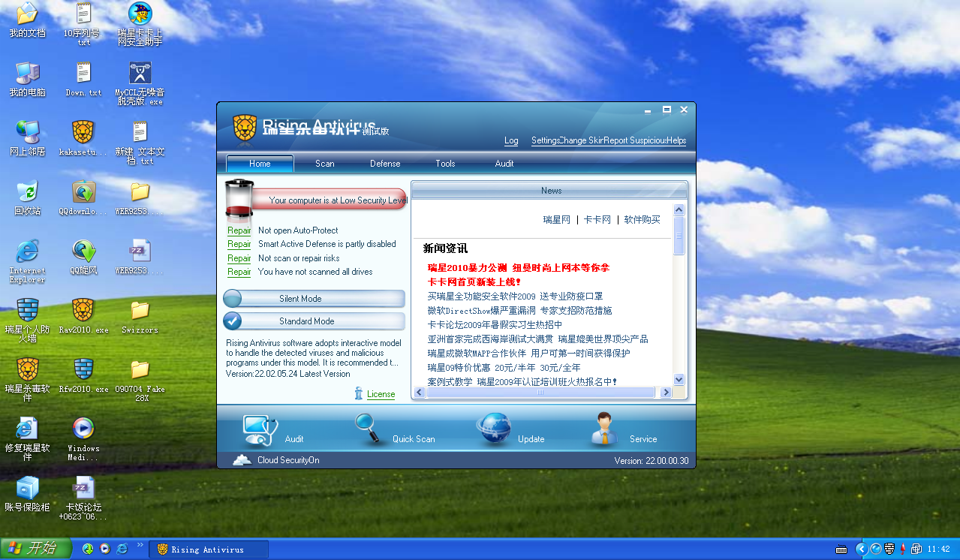Open news item 卡卡网首页新装上线
The height and width of the screenshot is (560, 960).
coord(474,282)
